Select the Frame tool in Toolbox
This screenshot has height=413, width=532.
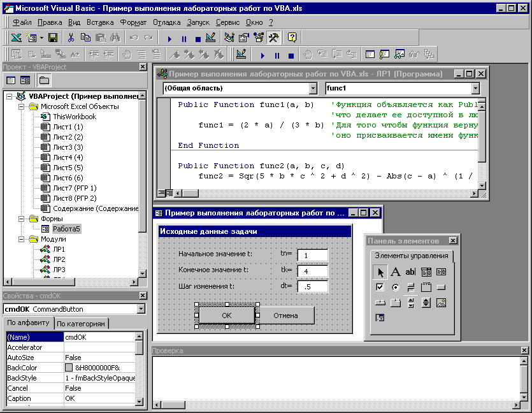[426, 287]
